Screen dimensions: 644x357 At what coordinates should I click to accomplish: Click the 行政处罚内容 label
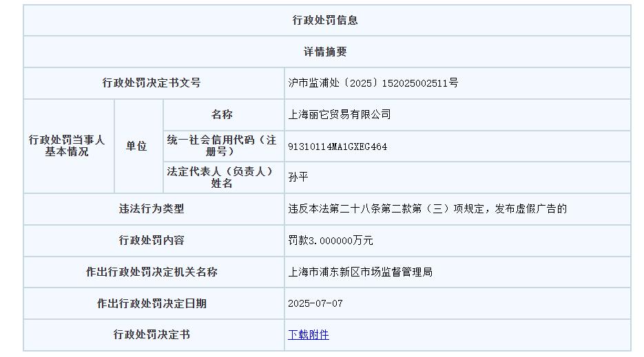click(x=152, y=241)
